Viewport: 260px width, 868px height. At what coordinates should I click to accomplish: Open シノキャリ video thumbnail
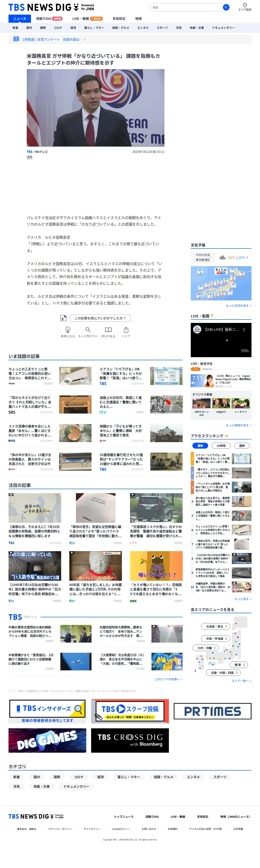[x=241, y=403]
